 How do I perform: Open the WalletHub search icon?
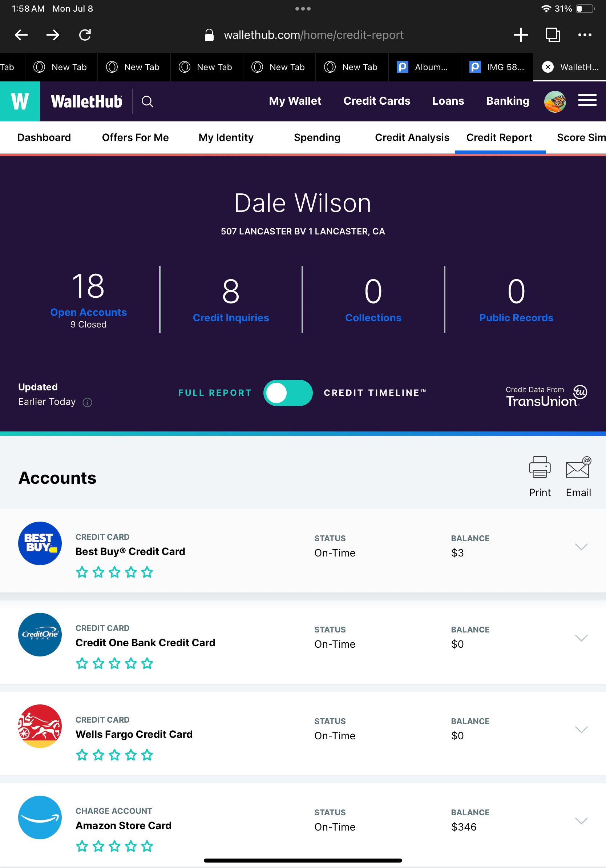(148, 101)
